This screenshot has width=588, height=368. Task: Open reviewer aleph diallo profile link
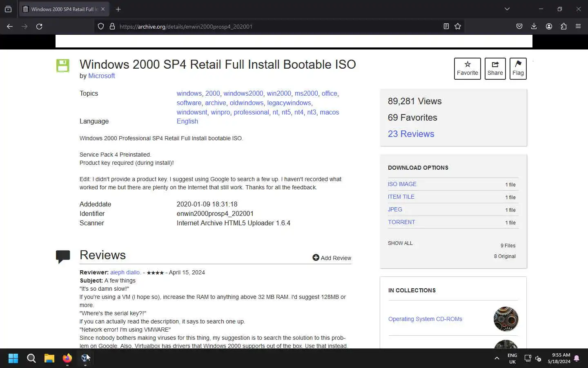point(125,272)
